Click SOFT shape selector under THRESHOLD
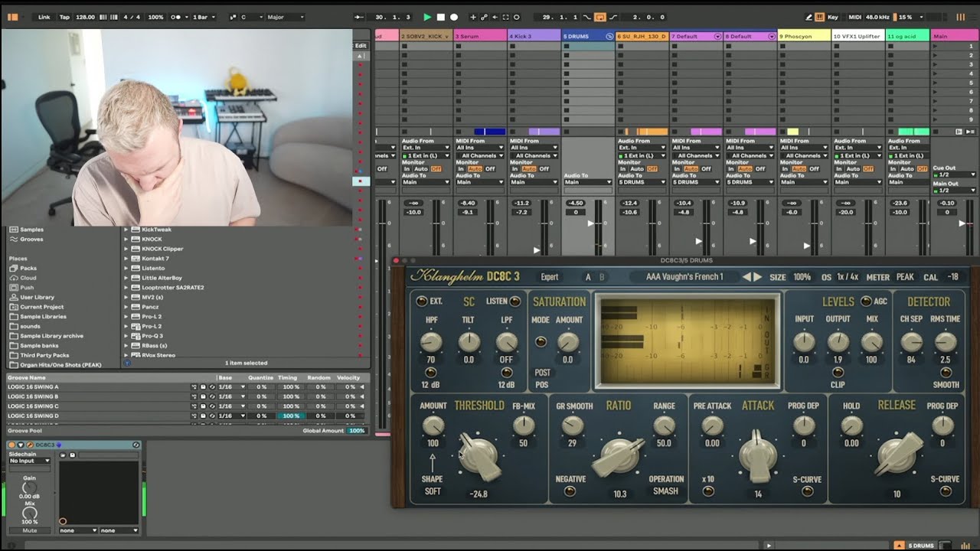Image resolution: width=980 pixels, height=551 pixels. [433, 491]
